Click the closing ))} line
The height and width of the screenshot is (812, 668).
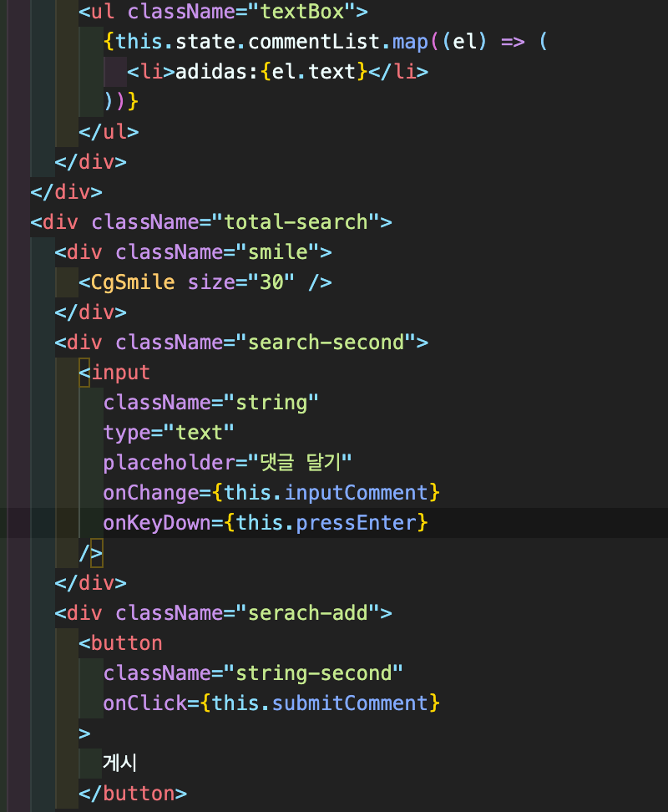pyautogui.click(x=120, y=102)
